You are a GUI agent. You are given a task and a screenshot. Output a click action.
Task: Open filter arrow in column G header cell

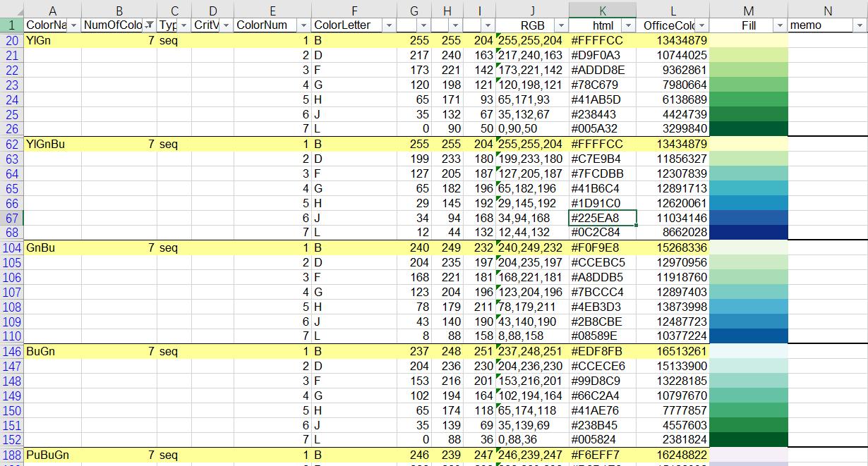[x=423, y=25]
